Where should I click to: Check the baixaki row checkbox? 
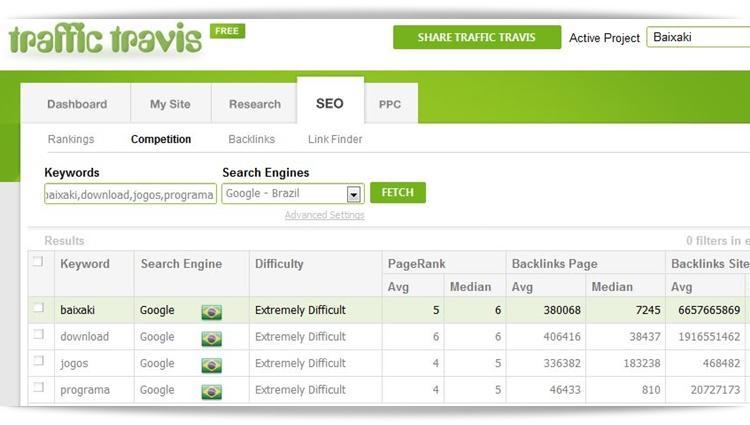pos(39,307)
